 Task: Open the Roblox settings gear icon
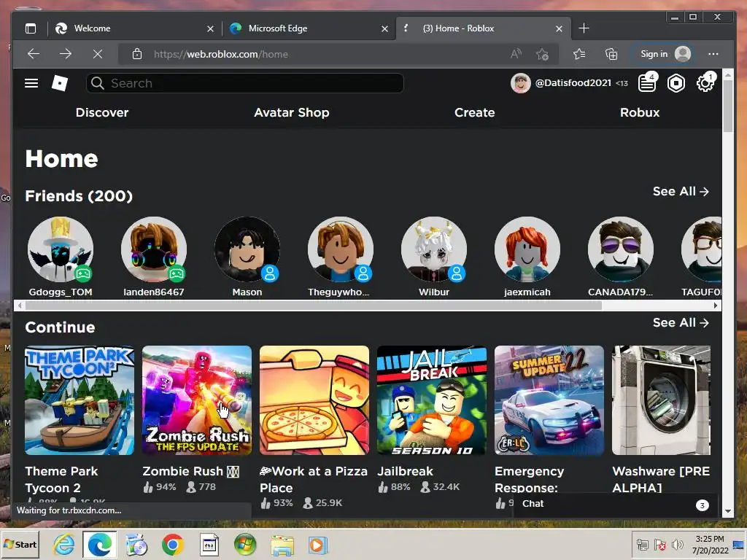pyautogui.click(x=705, y=83)
